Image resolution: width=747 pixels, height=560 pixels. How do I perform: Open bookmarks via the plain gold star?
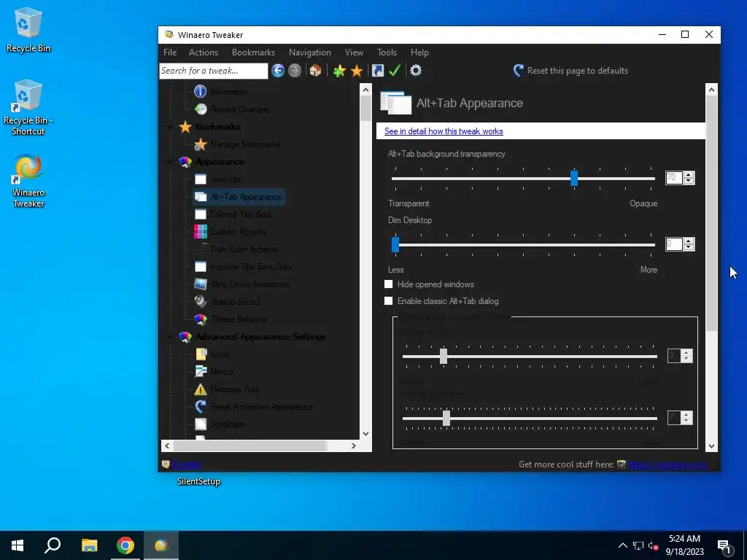[x=356, y=71]
